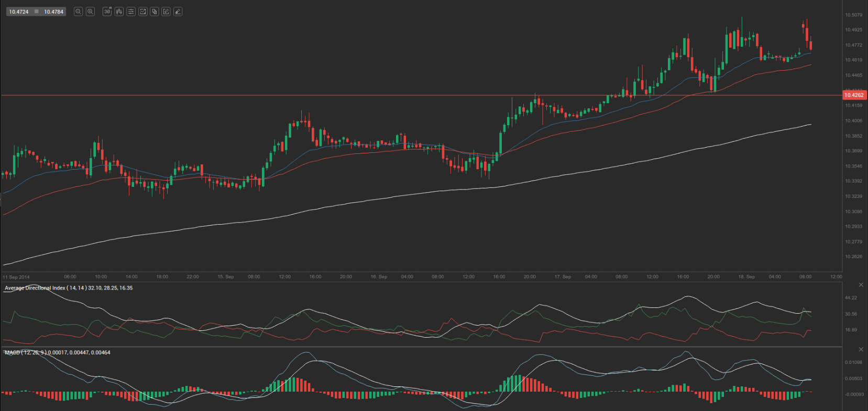This screenshot has width=868, height=411.
Task: Open the 30m timeframe selector
Action: coord(107,12)
